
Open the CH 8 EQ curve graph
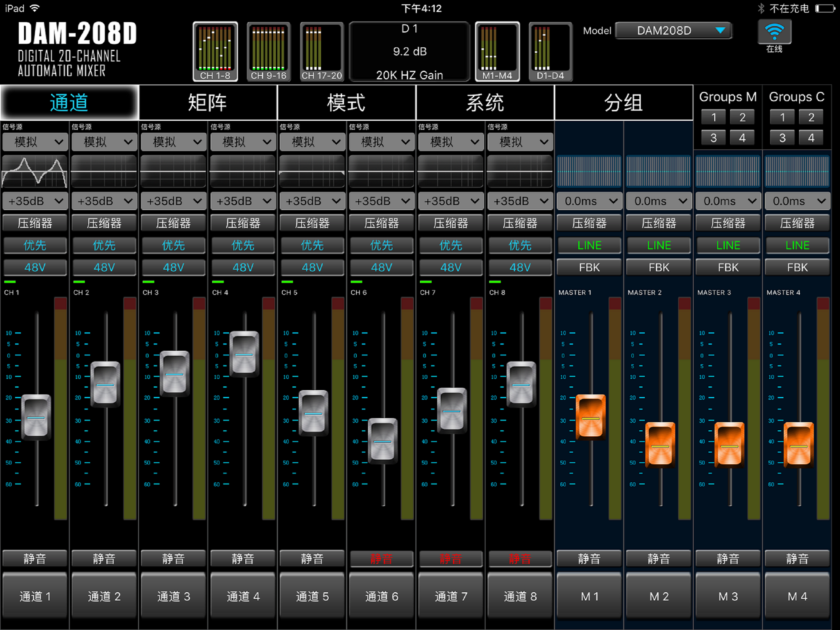[520, 171]
